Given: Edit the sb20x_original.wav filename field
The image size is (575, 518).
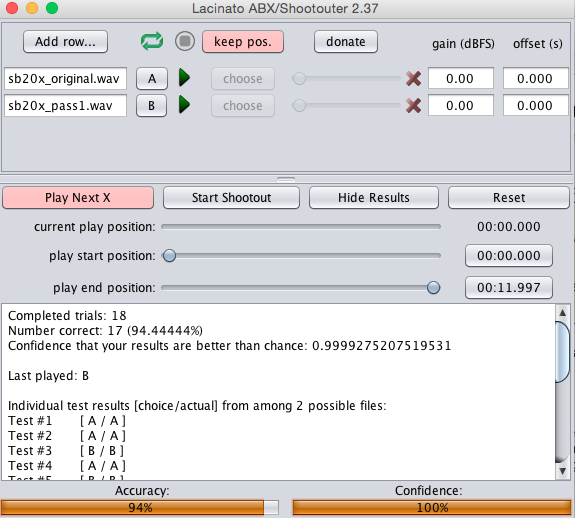Looking at the screenshot, I should click(65, 78).
